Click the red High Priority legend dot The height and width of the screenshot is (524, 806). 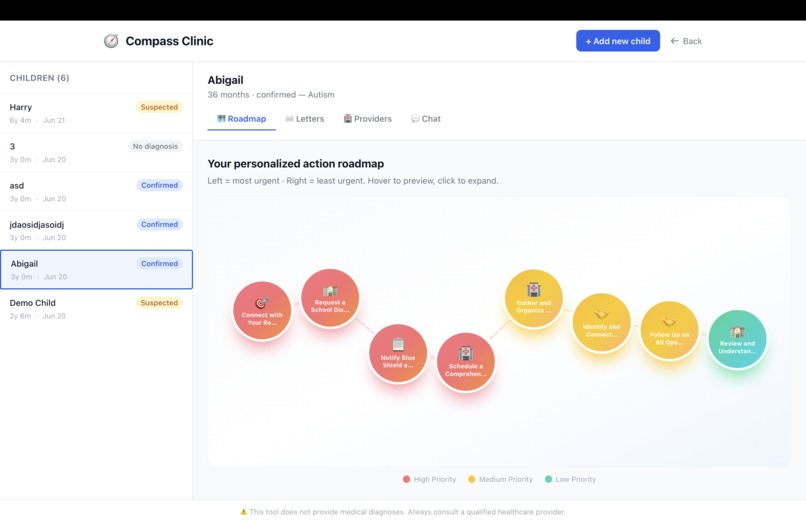click(x=406, y=479)
